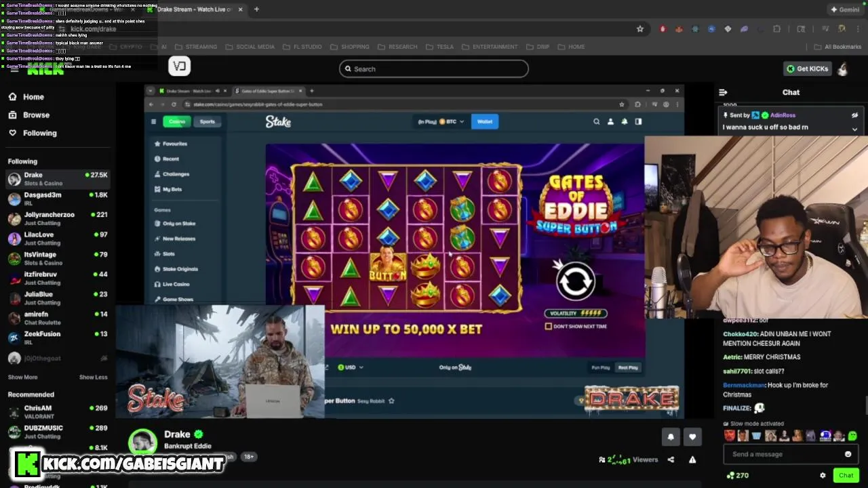Open Browse in Kick sidebar
Screen dimensions: 868x488
pyautogui.click(x=28, y=115)
